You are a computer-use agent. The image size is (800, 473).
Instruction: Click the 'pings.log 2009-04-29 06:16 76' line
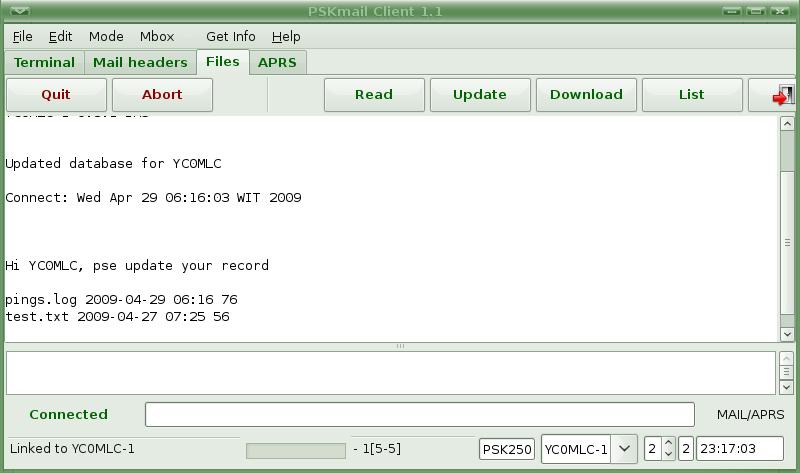[121, 300]
